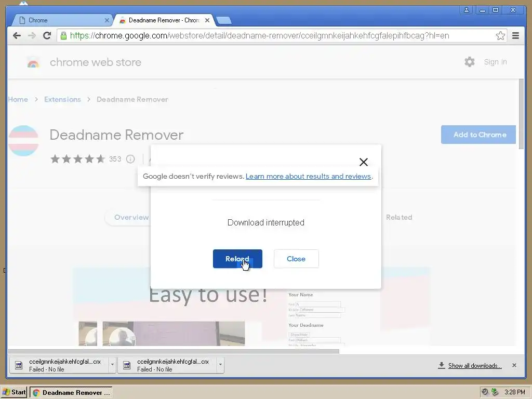The height and width of the screenshot is (399, 532).
Task: Click the Reload button in dialog
Action: [x=237, y=259]
